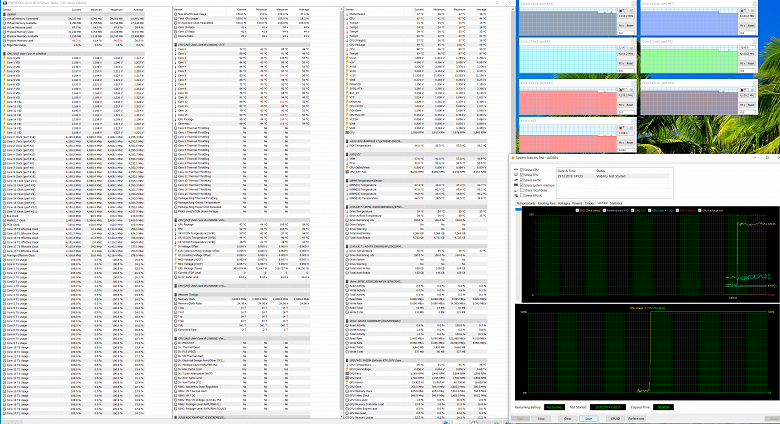780x424 pixels.
Task: Select the Command Rate row under Memory Timings
Action: [242, 329]
